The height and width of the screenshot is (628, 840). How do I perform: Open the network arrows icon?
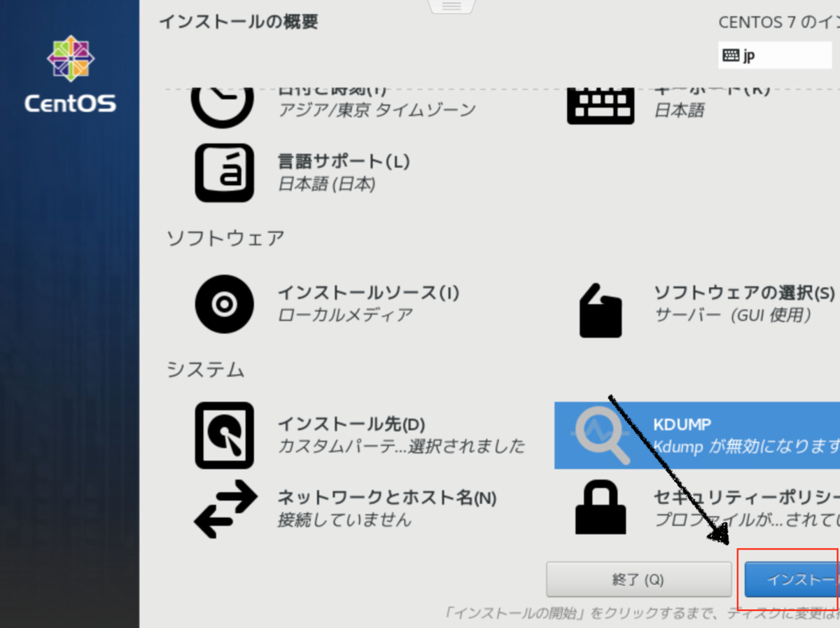click(225, 508)
